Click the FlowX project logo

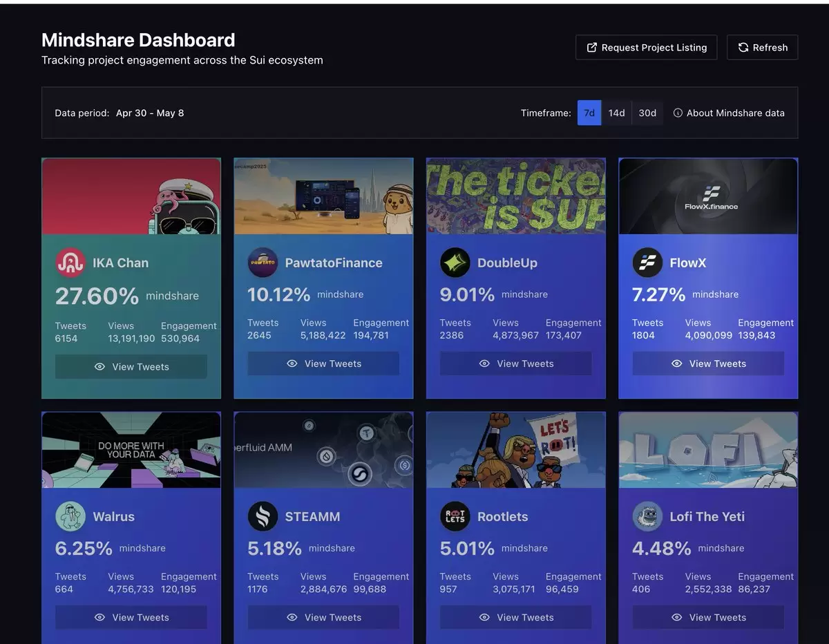click(647, 263)
